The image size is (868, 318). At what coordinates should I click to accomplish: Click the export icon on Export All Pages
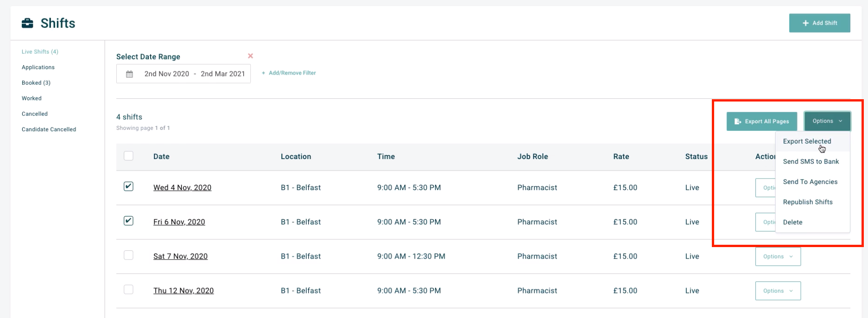point(738,121)
